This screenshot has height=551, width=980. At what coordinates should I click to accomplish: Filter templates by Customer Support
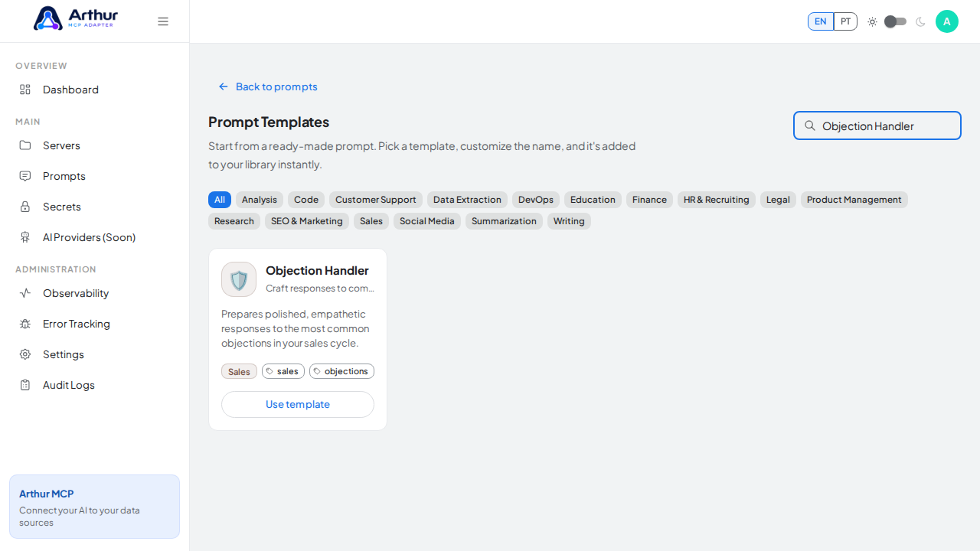click(x=376, y=200)
